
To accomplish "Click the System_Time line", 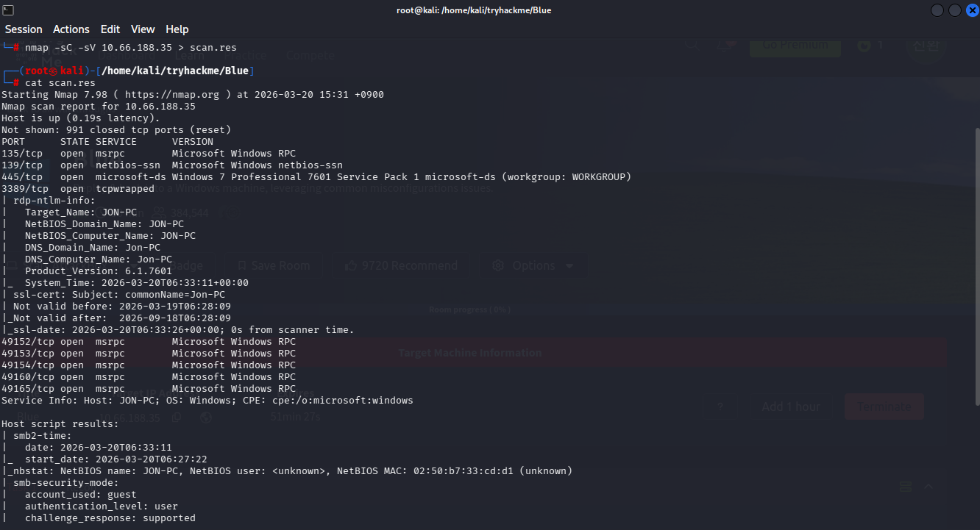I will pos(125,283).
